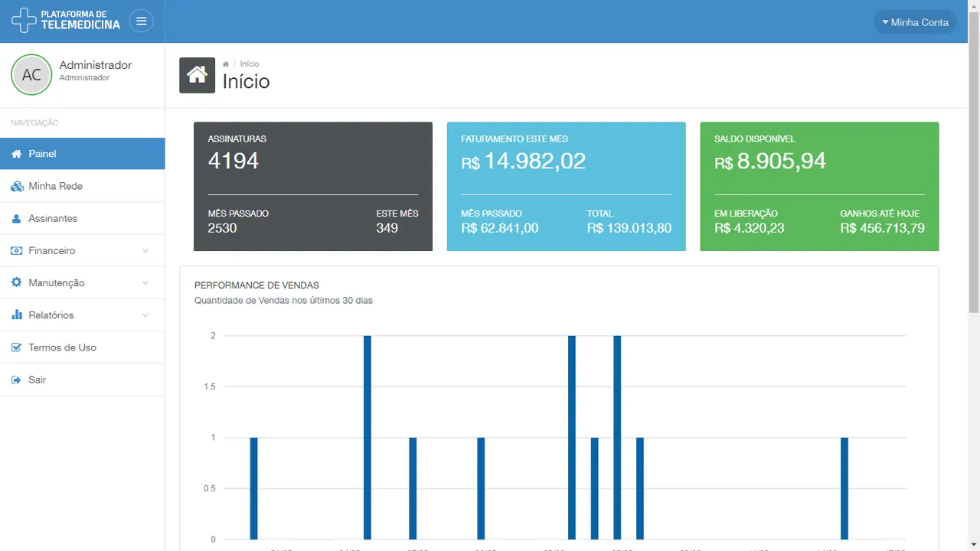
Task: Click the Mês Passado 2530 value
Action: point(222,228)
